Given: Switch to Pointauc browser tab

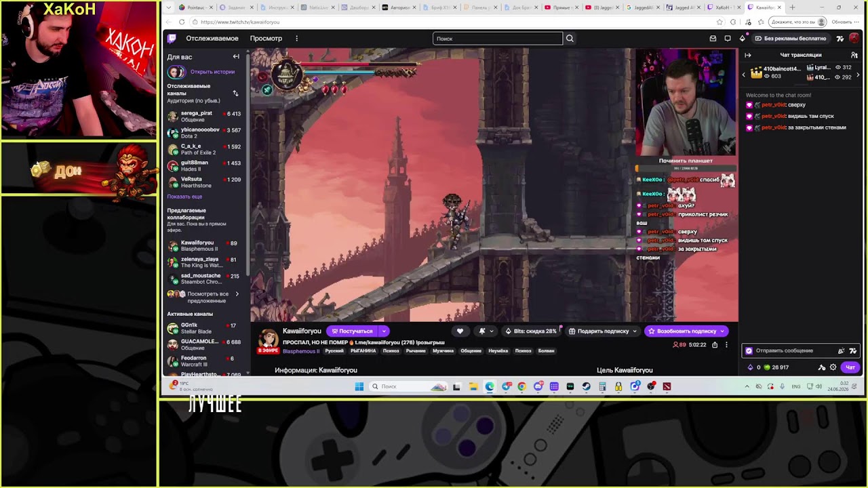Looking at the screenshot, I should 195,7.
